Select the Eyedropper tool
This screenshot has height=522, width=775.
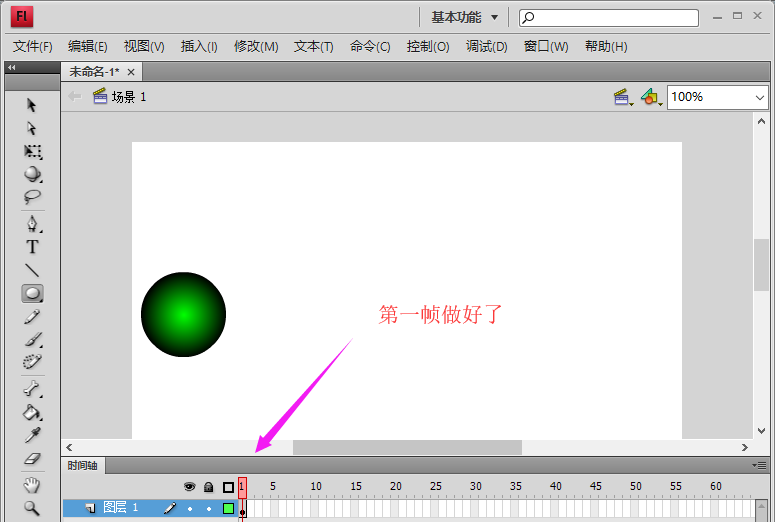tap(32, 435)
